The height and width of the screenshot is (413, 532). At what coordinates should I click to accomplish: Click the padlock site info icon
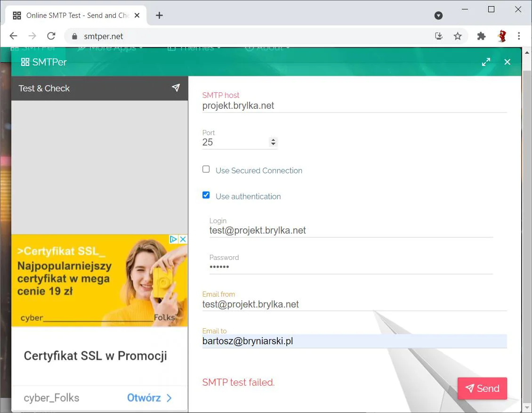pos(75,36)
